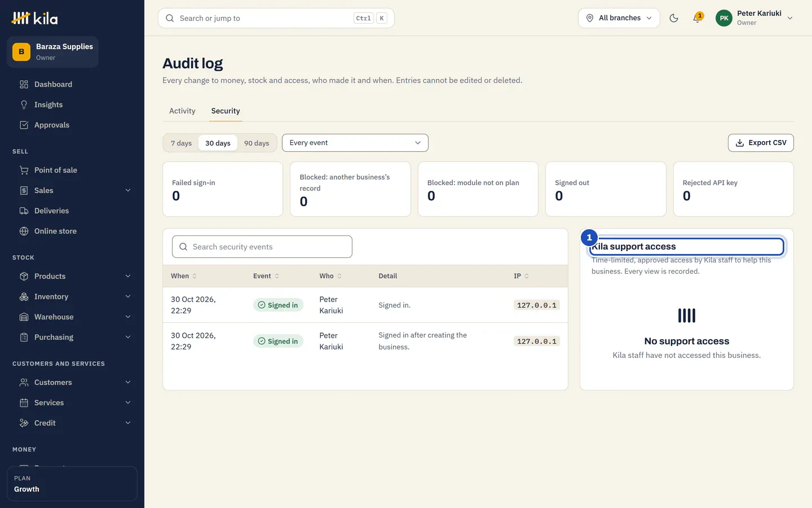Select the 30 days range
This screenshot has width=812, height=508.
[x=218, y=143]
